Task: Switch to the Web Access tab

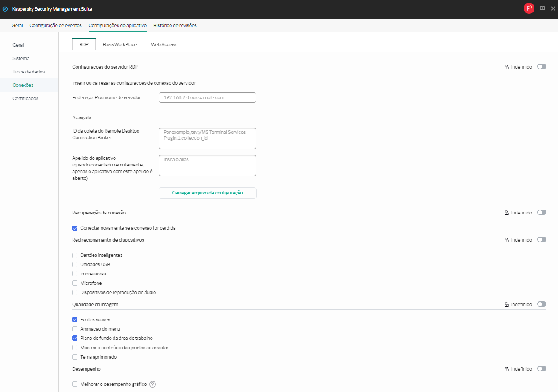Action: pos(163,44)
